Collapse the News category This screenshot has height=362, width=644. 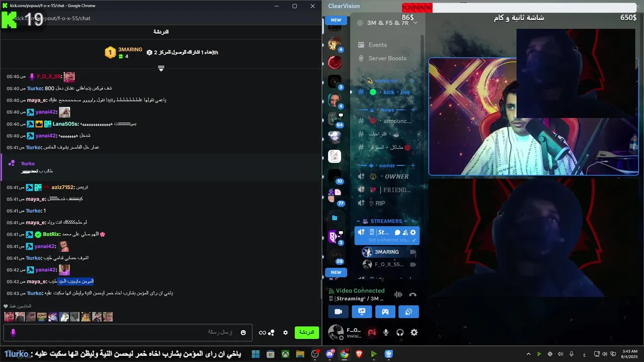coord(387,110)
